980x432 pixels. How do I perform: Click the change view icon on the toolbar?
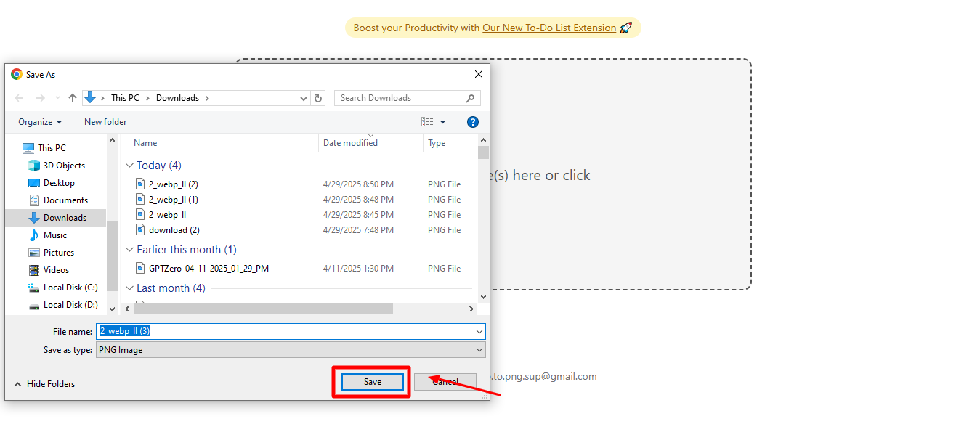point(427,121)
